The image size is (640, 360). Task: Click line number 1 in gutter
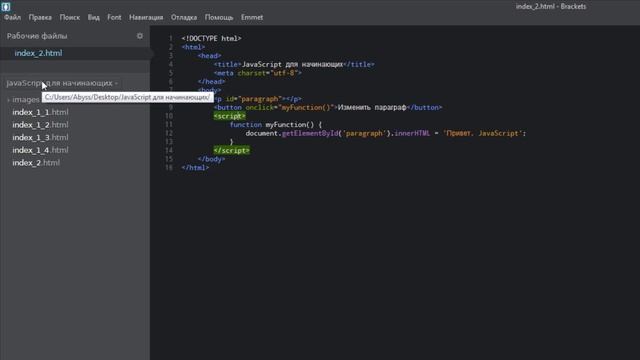171,38
